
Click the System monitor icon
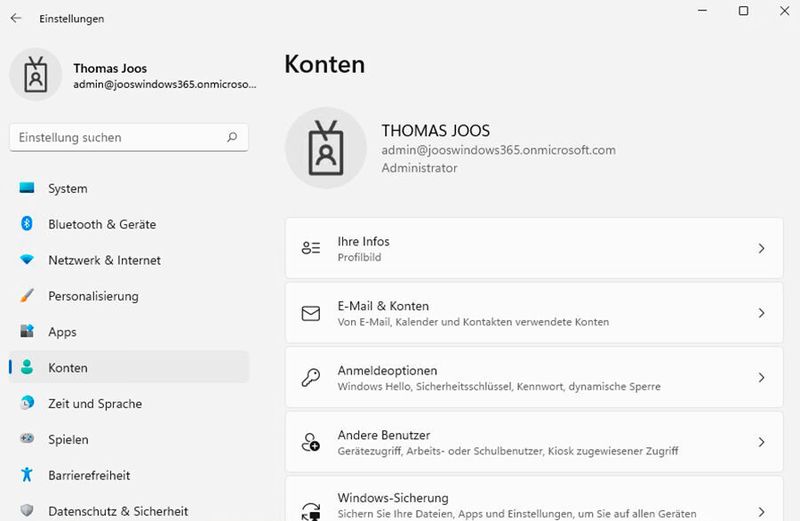click(27, 188)
